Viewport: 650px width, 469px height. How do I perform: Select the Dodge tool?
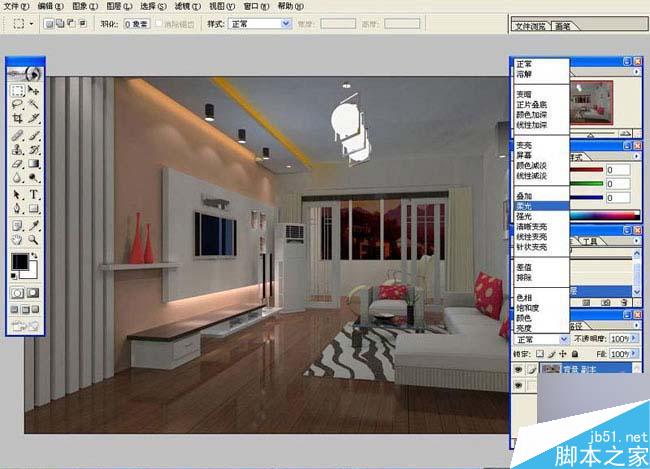[34, 178]
